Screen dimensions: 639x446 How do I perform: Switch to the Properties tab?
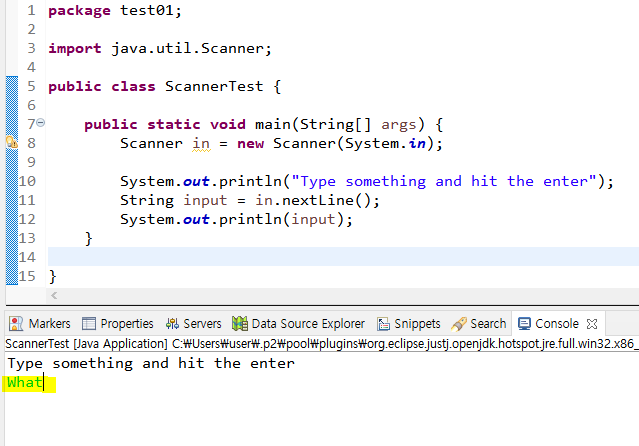117,324
